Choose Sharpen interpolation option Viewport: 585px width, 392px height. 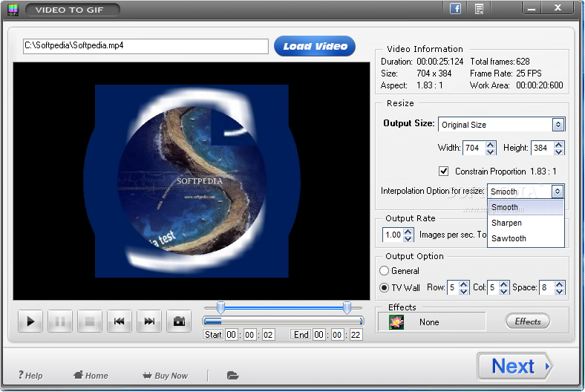click(526, 223)
